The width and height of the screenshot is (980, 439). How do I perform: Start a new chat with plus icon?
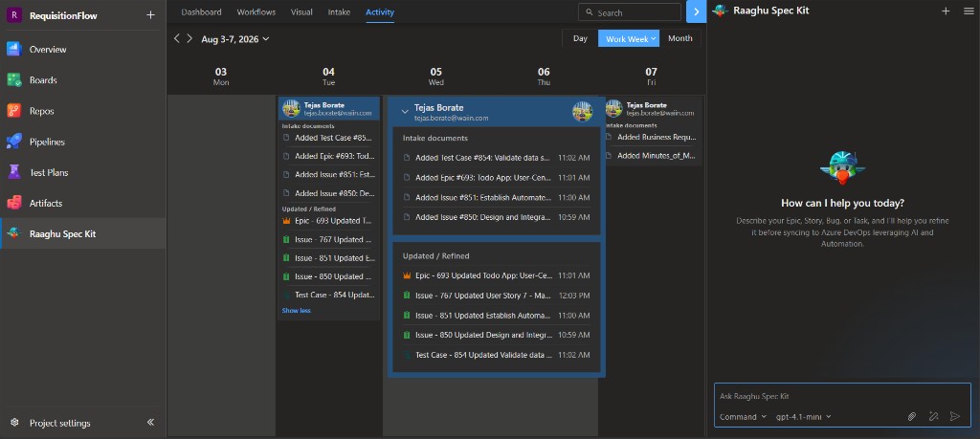(946, 11)
